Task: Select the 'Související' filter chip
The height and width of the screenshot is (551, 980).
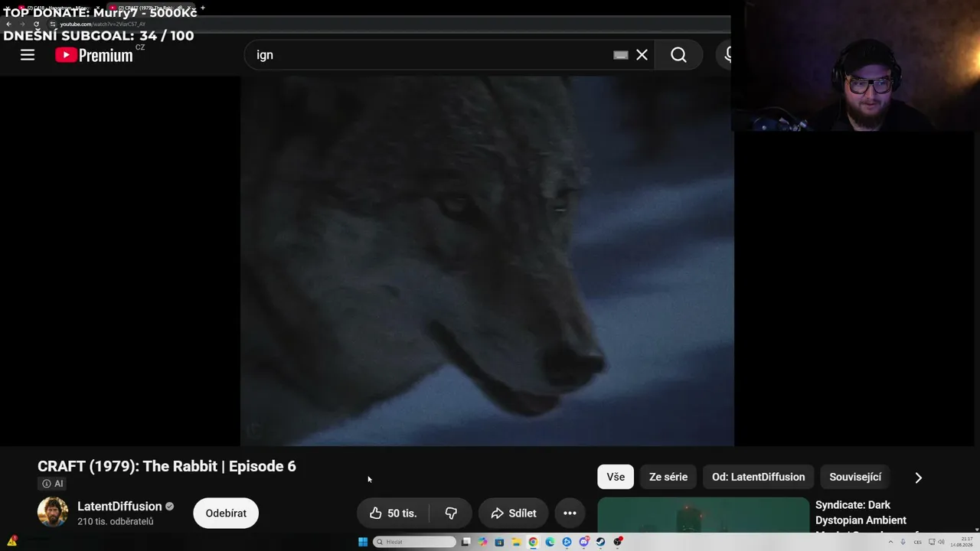Action: pyautogui.click(x=855, y=477)
